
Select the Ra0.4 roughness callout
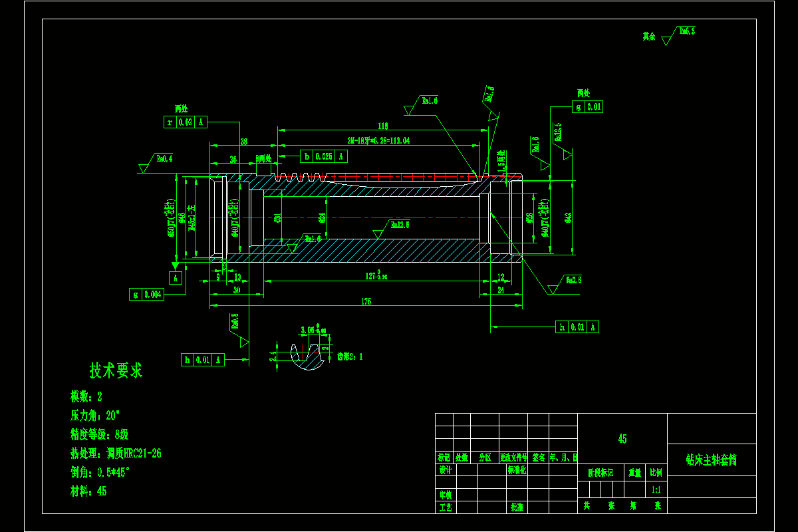pos(164,159)
